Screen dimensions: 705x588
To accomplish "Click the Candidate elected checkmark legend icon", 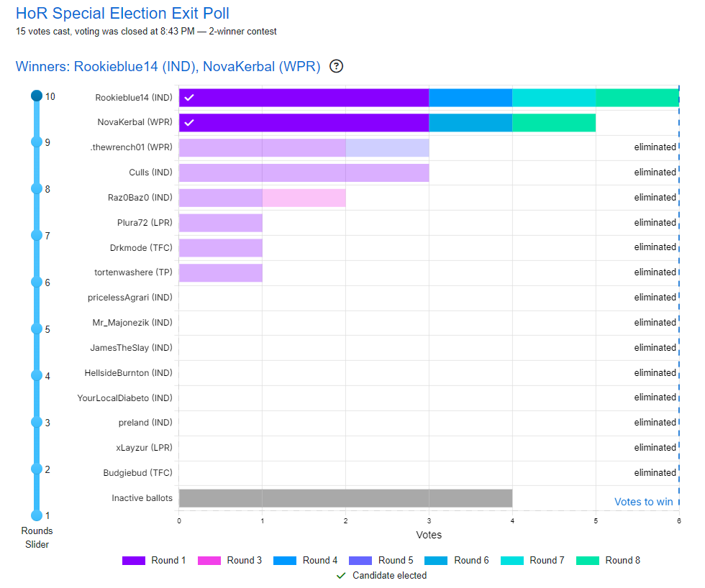I will (x=341, y=575).
